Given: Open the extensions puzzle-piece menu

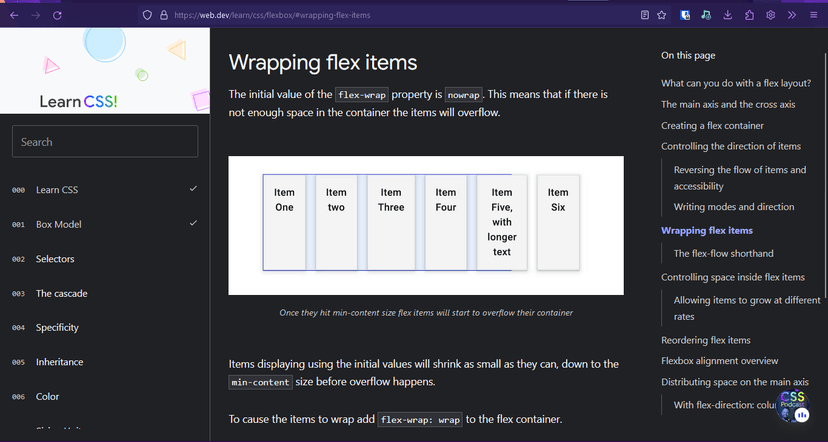Looking at the screenshot, I should coord(749,15).
